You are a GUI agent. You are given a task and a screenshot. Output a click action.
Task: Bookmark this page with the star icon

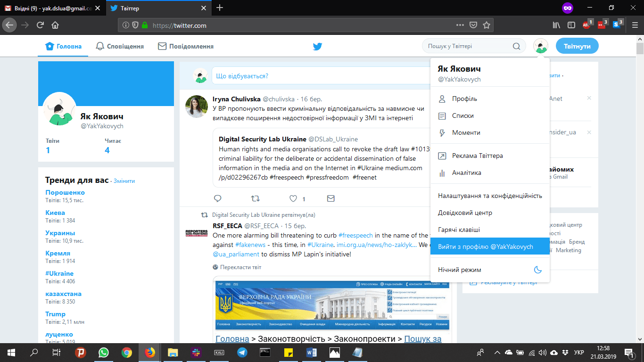coord(487,25)
